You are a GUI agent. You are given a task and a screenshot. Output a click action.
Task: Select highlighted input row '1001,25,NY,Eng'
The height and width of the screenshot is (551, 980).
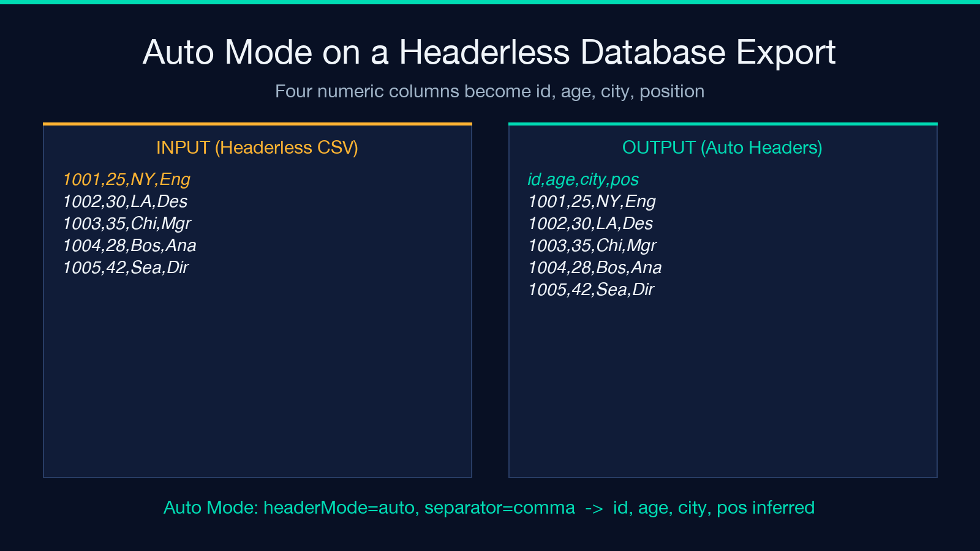point(127,179)
